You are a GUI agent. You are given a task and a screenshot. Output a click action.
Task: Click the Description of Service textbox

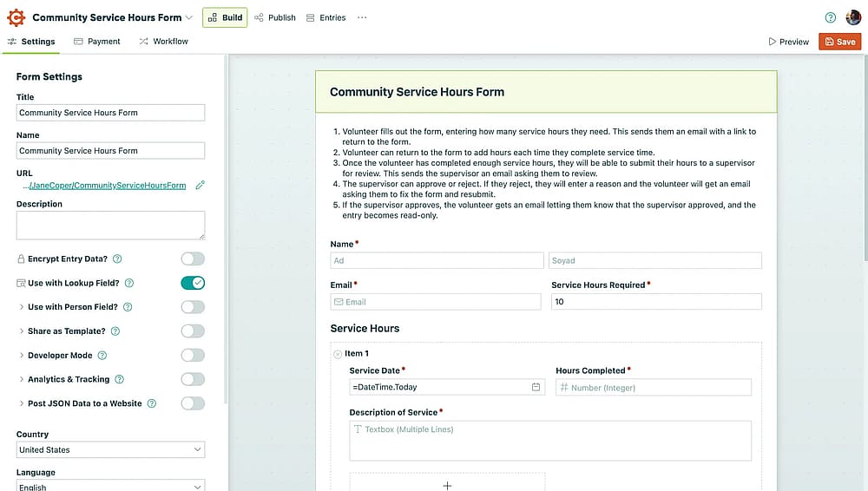550,441
